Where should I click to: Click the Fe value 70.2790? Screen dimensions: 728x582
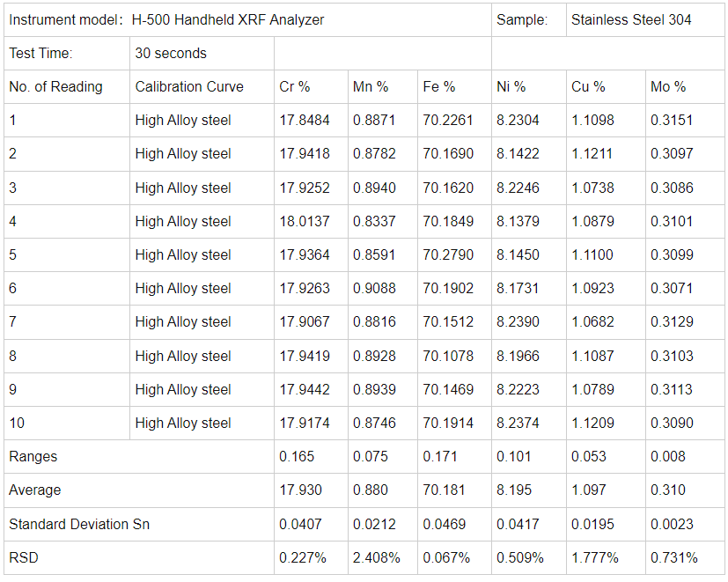coord(448,254)
